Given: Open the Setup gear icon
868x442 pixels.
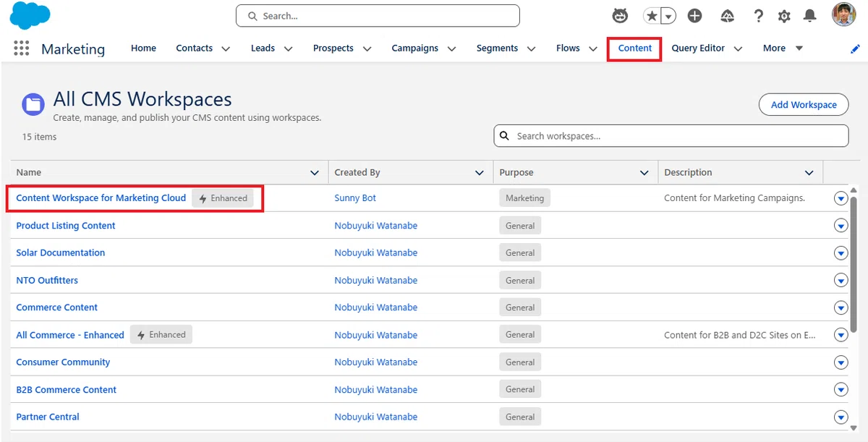Looking at the screenshot, I should tap(784, 16).
